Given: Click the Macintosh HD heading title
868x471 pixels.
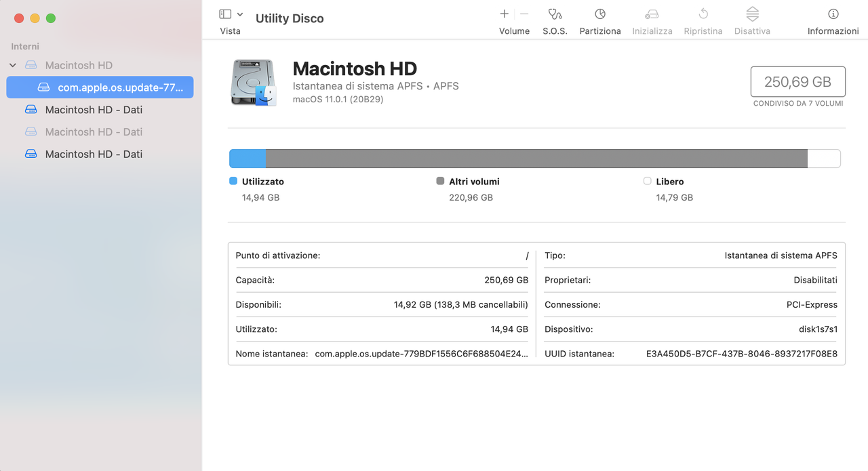Looking at the screenshot, I should pyautogui.click(x=355, y=68).
